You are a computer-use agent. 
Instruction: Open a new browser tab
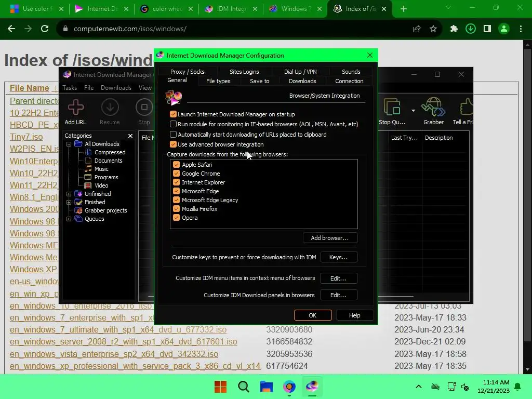(403, 9)
